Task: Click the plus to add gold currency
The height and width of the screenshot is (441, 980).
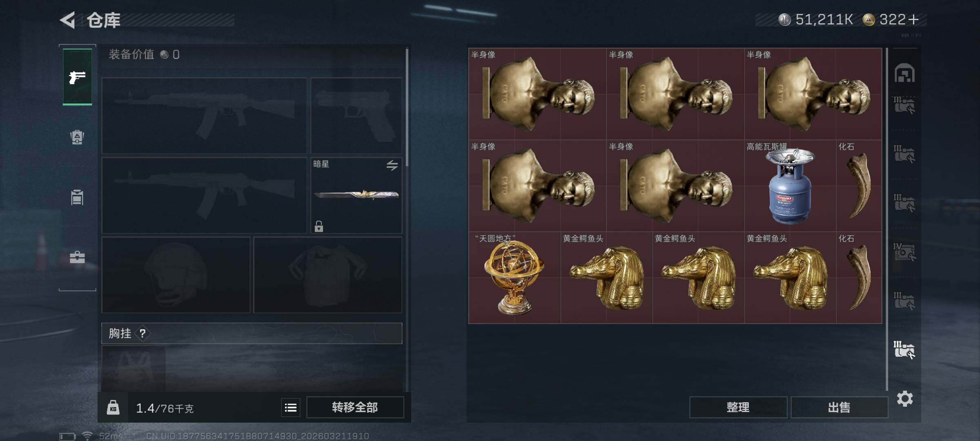Action: 913,19
